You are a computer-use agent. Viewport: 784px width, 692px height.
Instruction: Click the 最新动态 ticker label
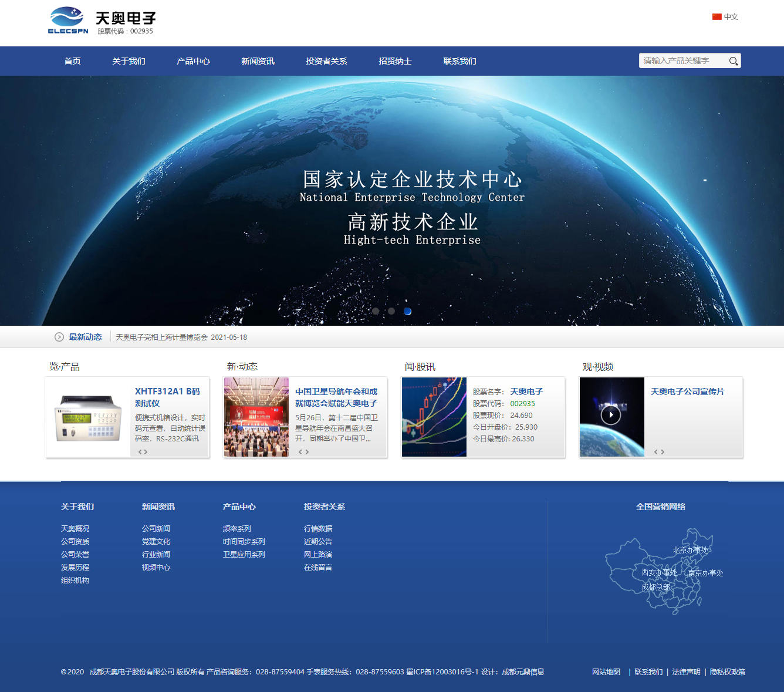pyautogui.click(x=86, y=337)
